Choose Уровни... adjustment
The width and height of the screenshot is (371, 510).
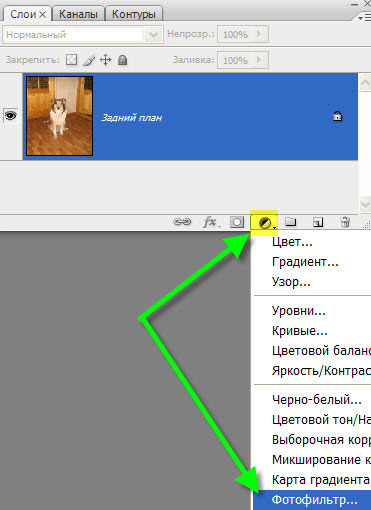click(299, 311)
